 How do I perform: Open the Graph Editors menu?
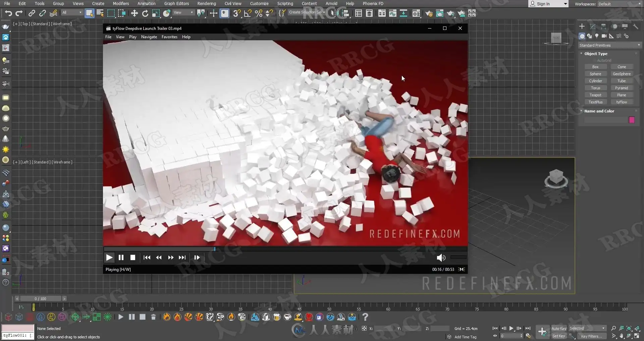click(176, 3)
